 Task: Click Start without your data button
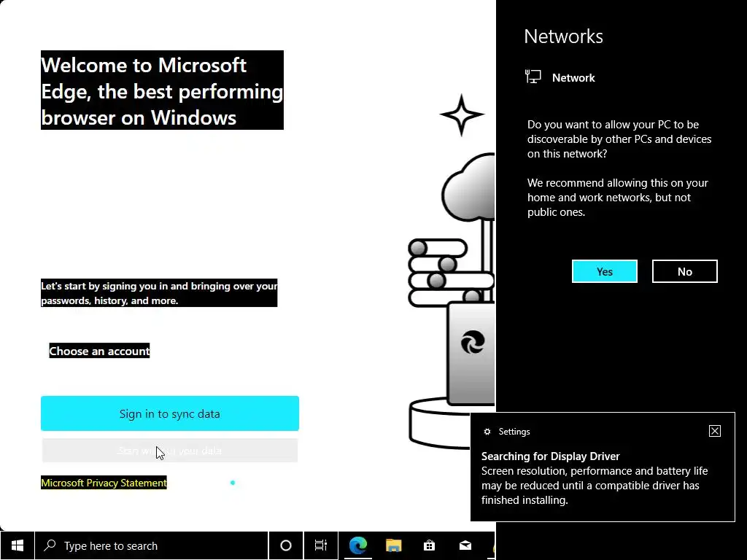point(169,451)
